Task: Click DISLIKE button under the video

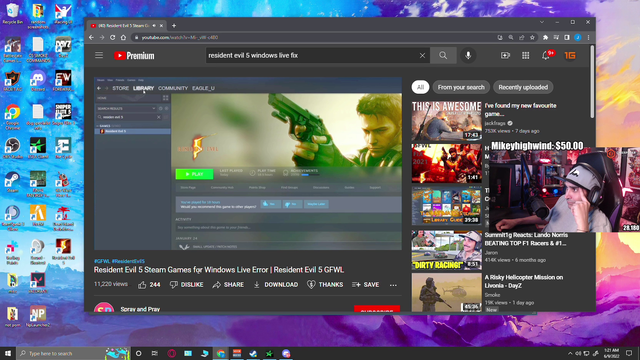Action: 187,285
